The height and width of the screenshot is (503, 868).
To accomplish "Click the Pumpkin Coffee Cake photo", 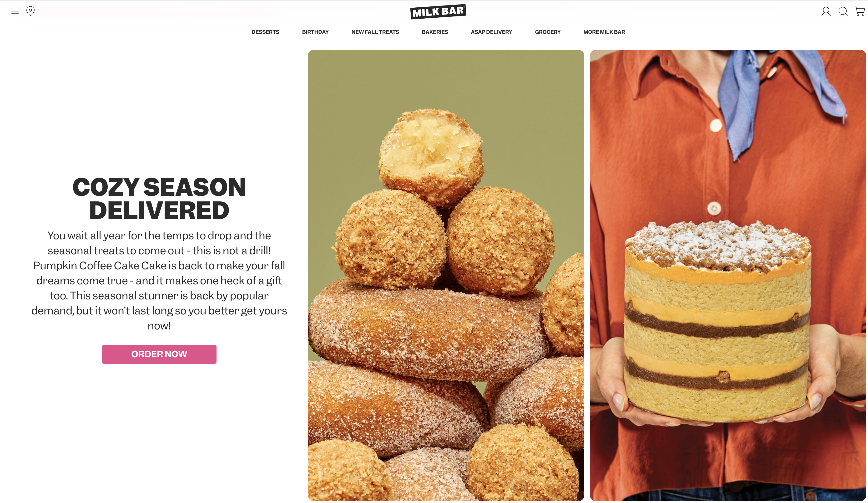I will click(x=727, y=275).
